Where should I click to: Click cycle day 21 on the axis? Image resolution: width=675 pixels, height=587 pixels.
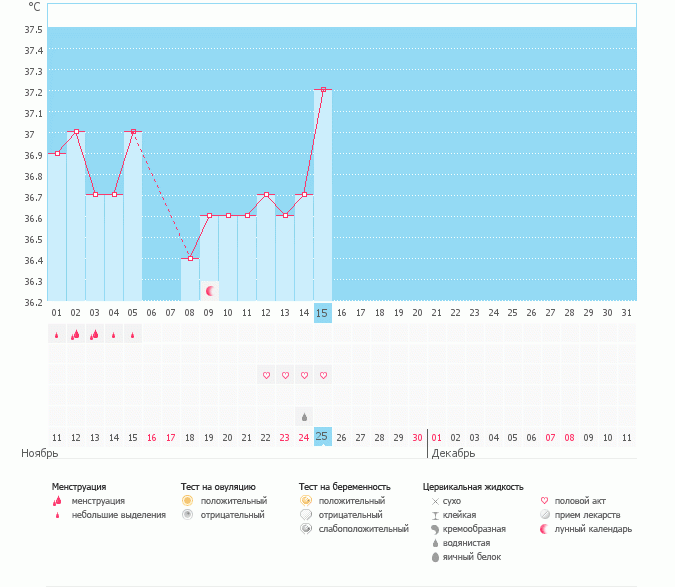click(437, 313)
